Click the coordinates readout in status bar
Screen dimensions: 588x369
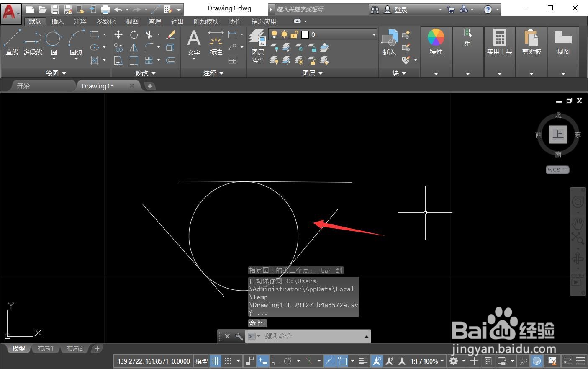coord(154,361)
